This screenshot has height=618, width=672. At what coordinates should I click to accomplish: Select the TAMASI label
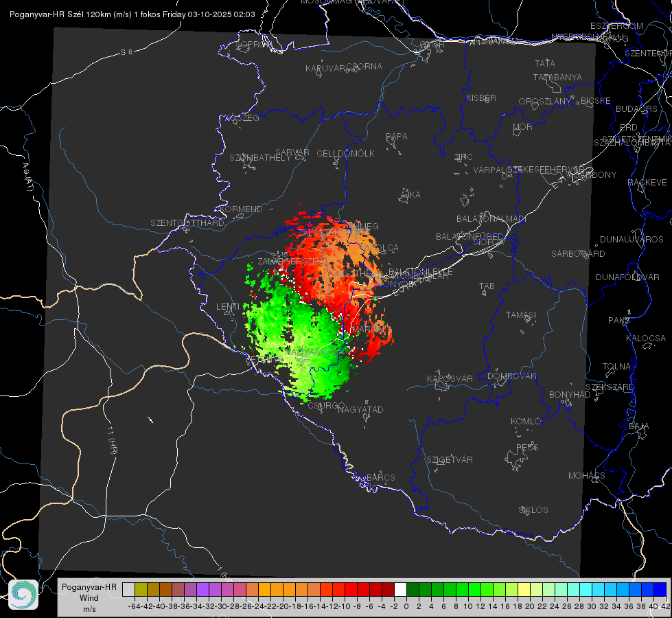click(521, 314)
